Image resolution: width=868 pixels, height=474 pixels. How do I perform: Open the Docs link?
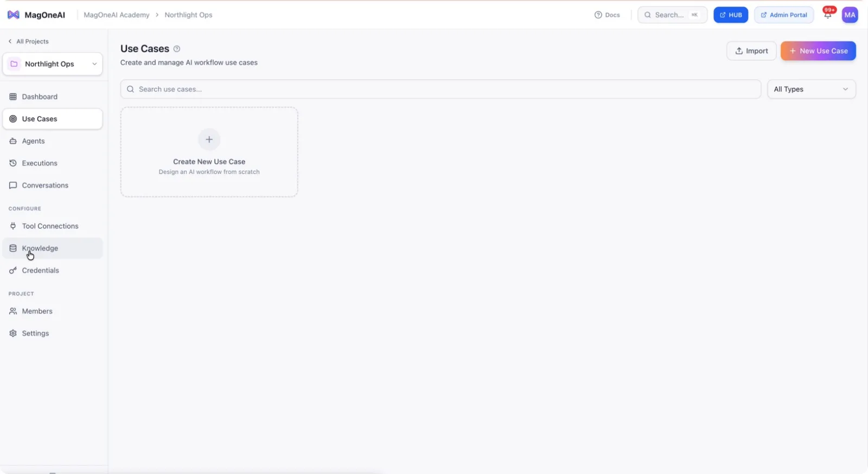pos(607,15)
